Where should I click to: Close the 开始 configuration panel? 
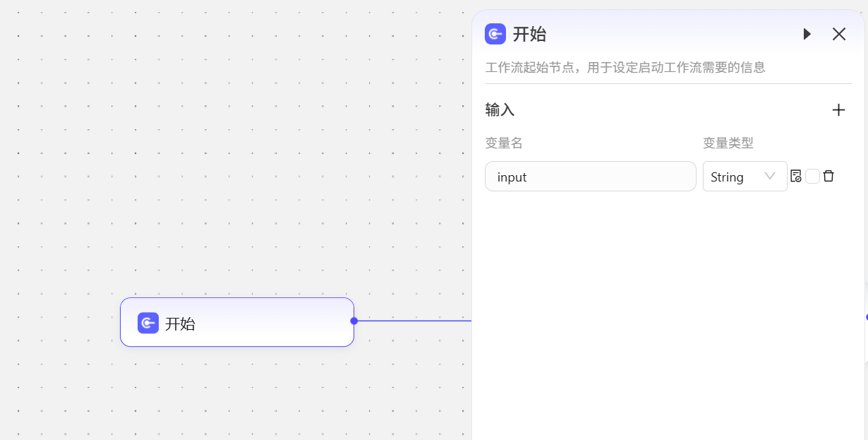pos(838,34)
